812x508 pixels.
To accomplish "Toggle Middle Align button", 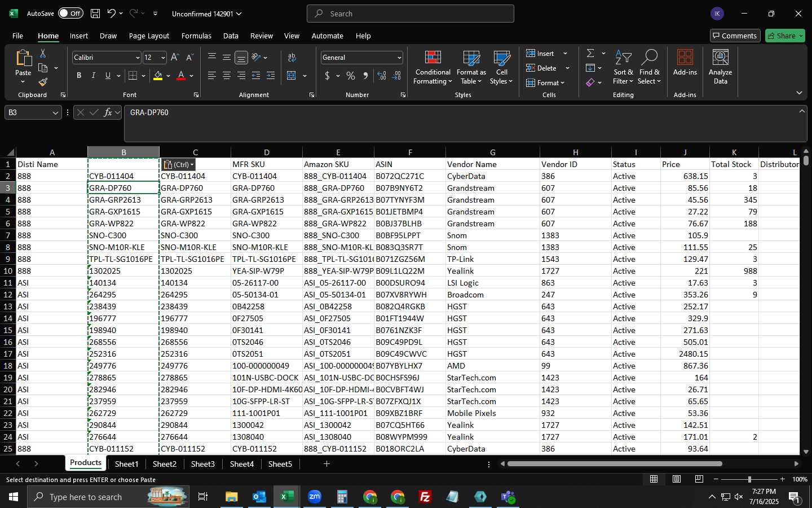I will [x=227, y=57].
